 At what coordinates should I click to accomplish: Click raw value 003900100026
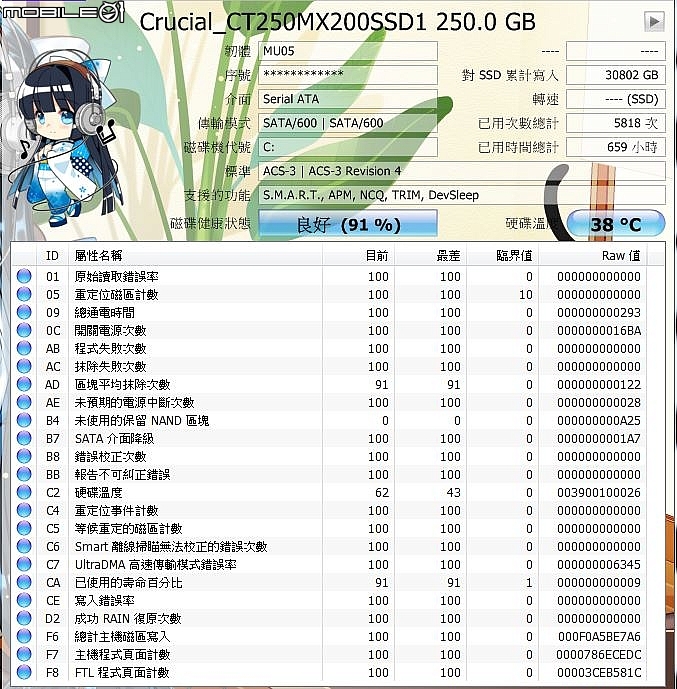click(x=599, y=492)
